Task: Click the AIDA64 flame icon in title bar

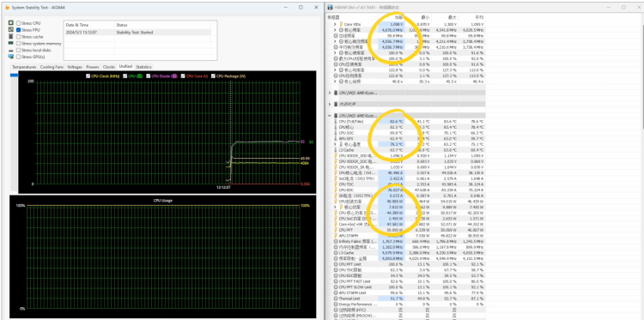Action: coord(7,8)
